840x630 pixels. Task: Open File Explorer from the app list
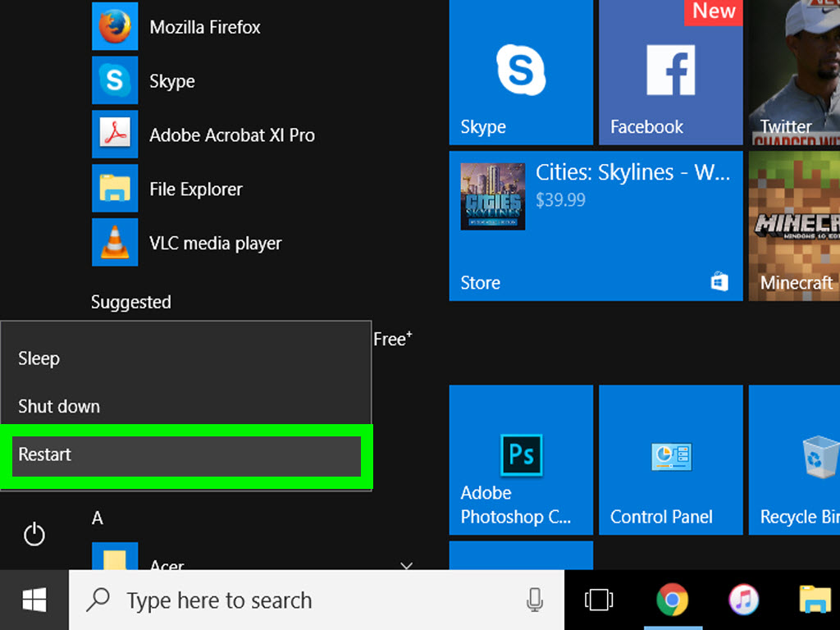pyautogui.click(x=167, y=189)
